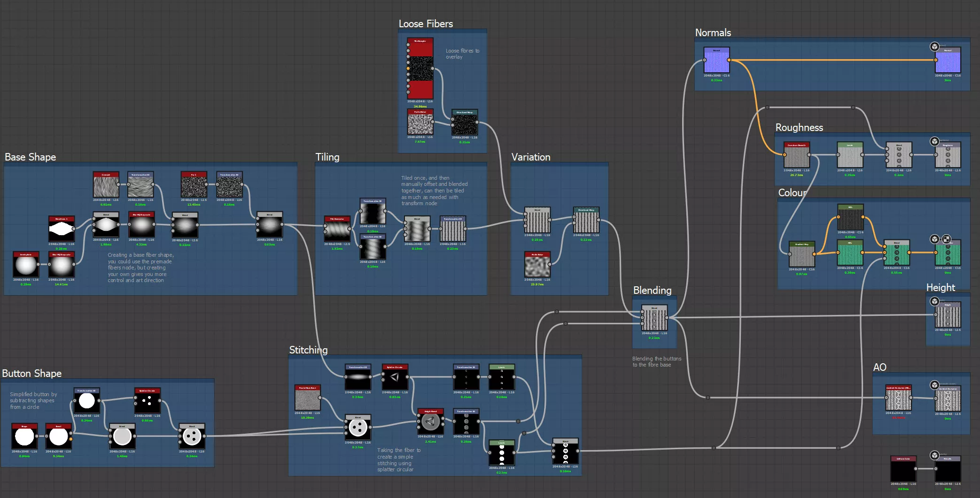Click the material badge on Ambient Occlusion output
This screenshot has height=498, width=980.
coord(934,385)
